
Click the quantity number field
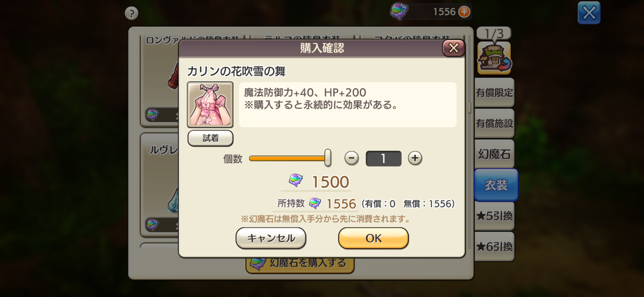383,159
